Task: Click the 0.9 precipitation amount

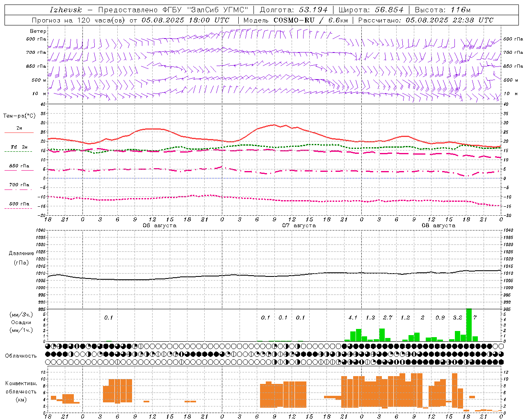Action: tap(440, 317)
